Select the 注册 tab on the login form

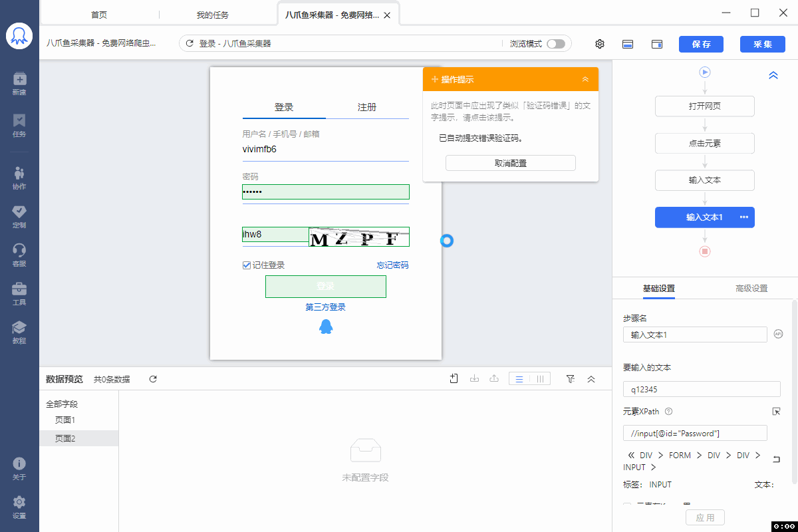tap(367, 107)
